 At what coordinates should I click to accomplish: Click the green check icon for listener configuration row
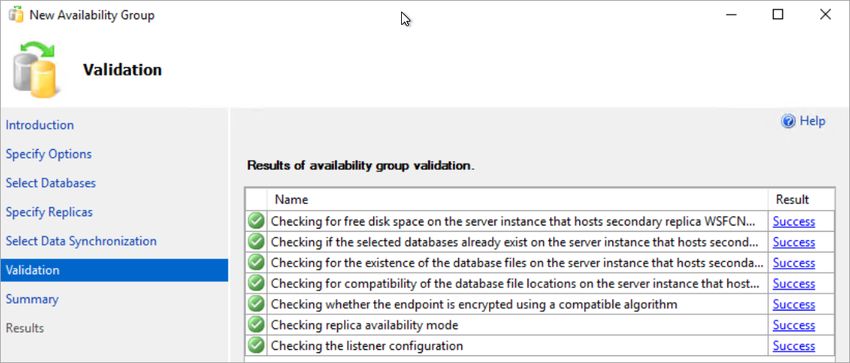[256, 345]
